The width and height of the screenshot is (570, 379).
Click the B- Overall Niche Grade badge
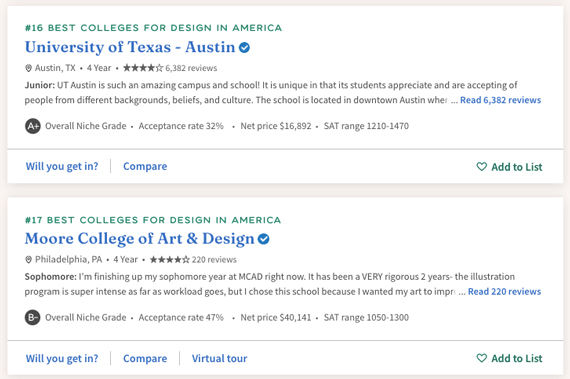coord(33,318)
